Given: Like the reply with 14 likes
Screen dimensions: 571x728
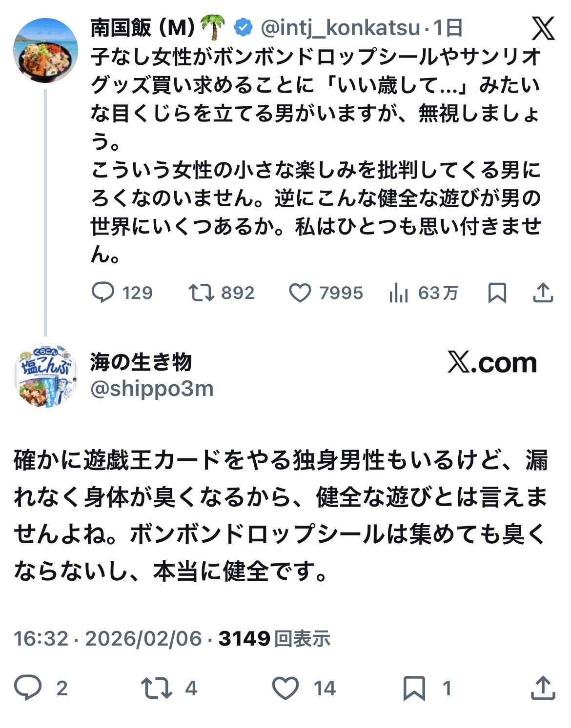Looking at the screenshot, I should pos(285,688).
